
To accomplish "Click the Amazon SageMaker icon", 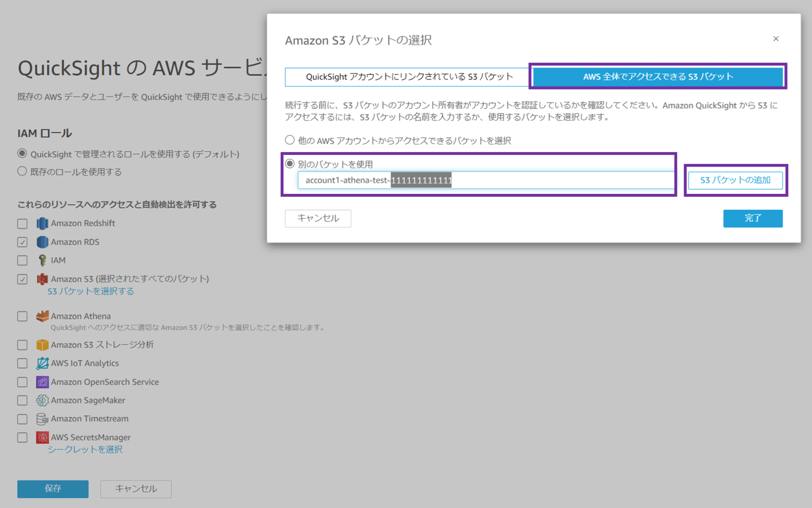I will (x=42, y=400).
